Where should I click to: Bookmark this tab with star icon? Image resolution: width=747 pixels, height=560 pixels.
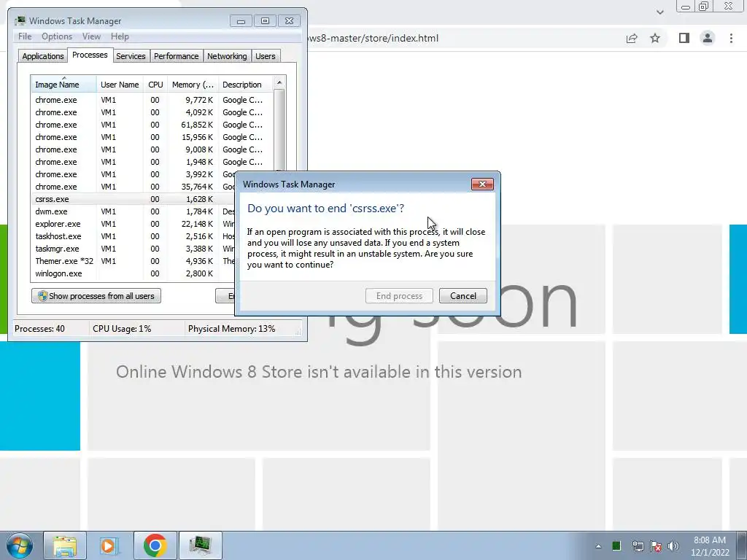point(655,38)
